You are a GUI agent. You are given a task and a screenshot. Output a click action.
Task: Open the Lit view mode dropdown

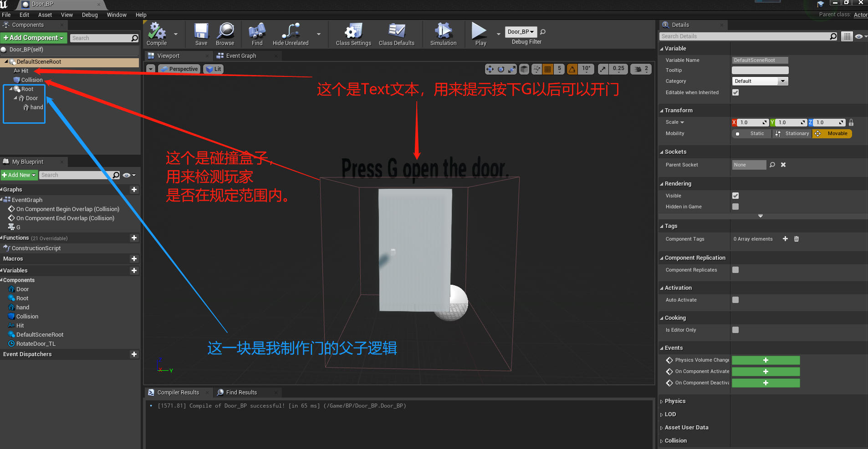(x=213, y=69)
